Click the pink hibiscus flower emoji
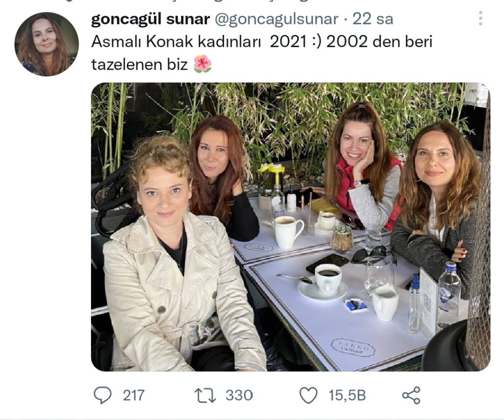Viewport: 504px width, 420px height. [202, 64]
